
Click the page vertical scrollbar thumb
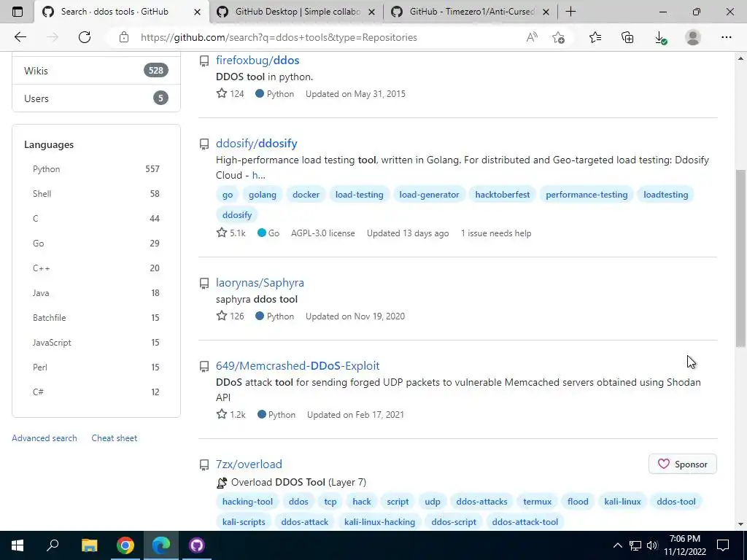740,258
